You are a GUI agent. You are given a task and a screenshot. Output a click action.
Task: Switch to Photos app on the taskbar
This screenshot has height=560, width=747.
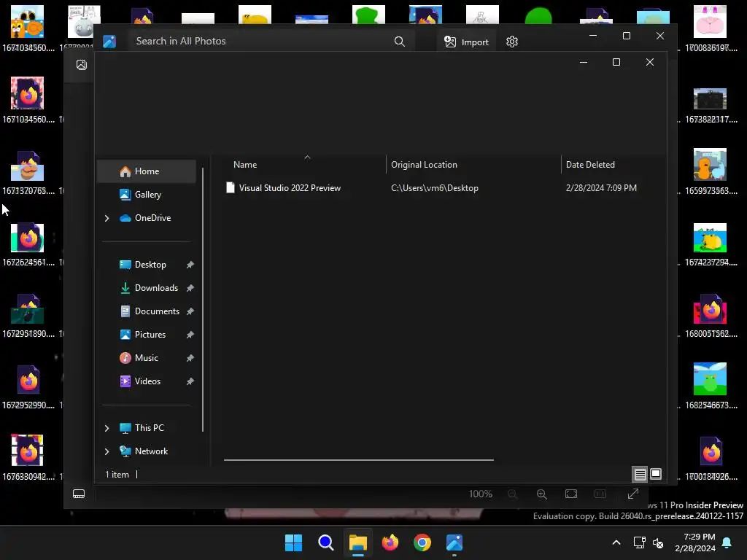point(454,542)
